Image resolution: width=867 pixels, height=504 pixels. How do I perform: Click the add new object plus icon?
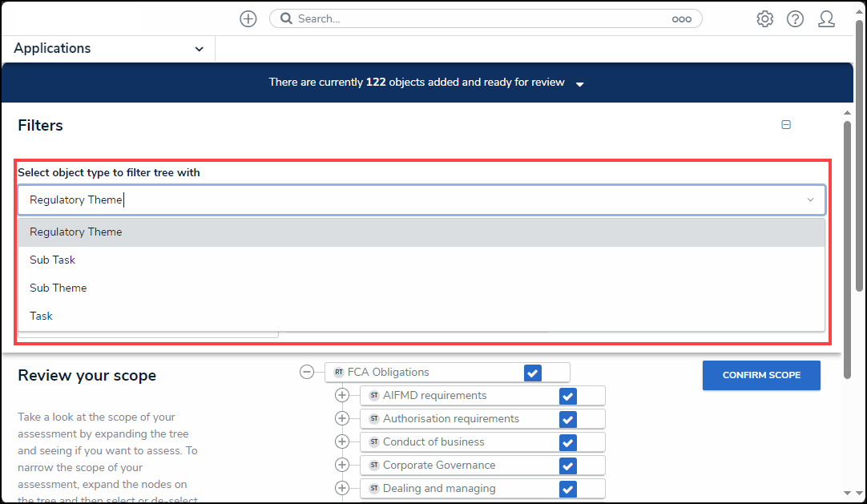tap(248, 18)
